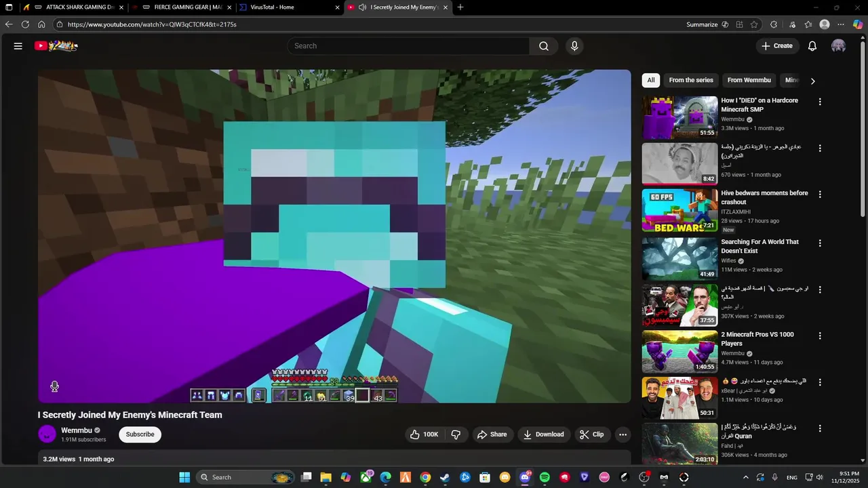Open the Windows Start menu

click(184, 477)
